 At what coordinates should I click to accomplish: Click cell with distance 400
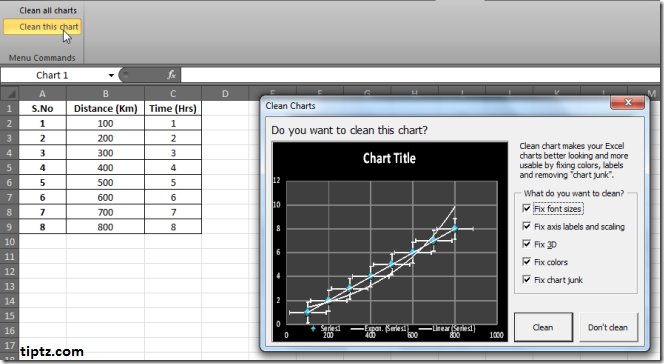pyautogui.click(x=105, y=168)
